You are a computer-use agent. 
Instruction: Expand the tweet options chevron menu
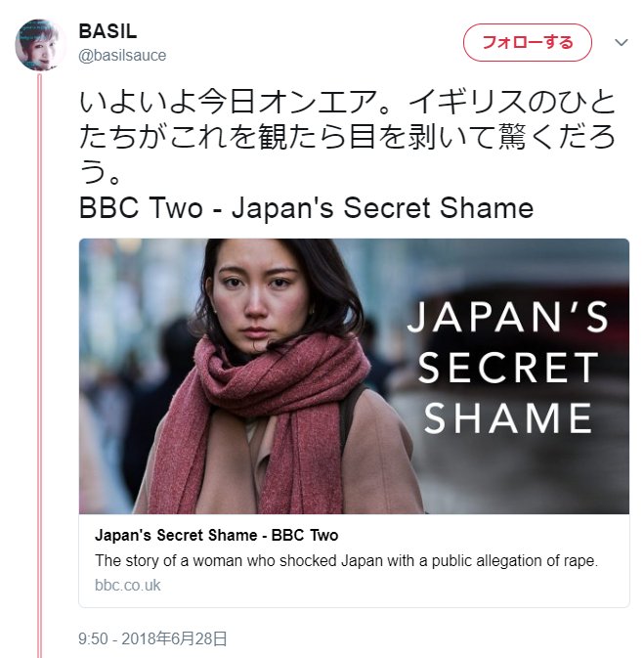click(621, 42)
